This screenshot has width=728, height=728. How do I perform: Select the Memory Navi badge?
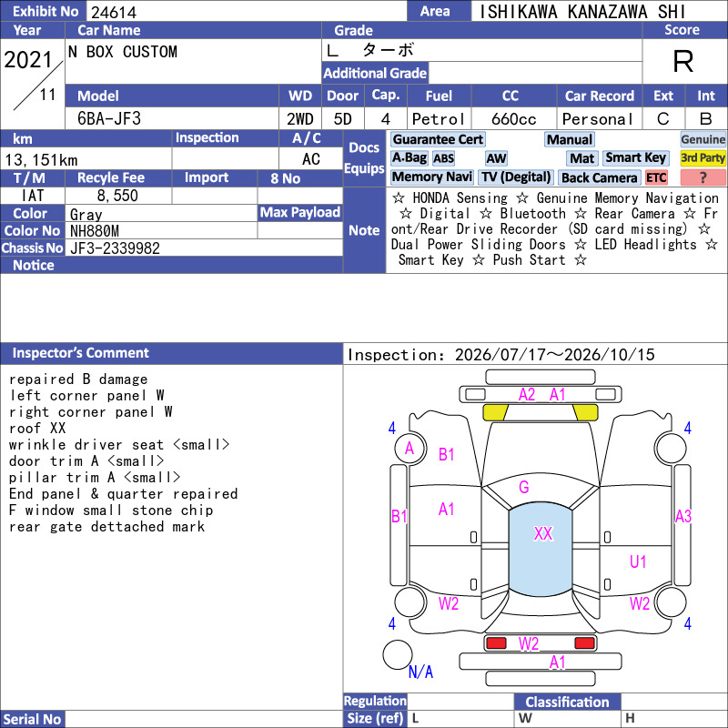coord(431,177)
